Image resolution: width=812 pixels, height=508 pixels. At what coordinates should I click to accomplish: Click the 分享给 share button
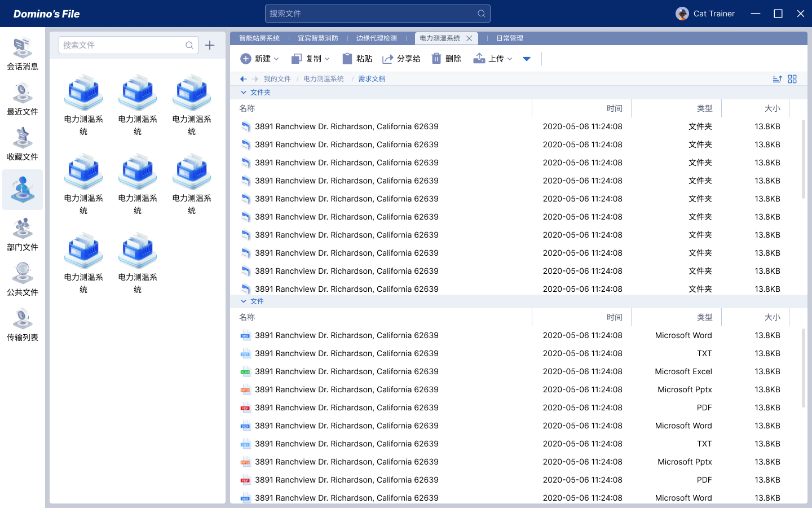401,59
